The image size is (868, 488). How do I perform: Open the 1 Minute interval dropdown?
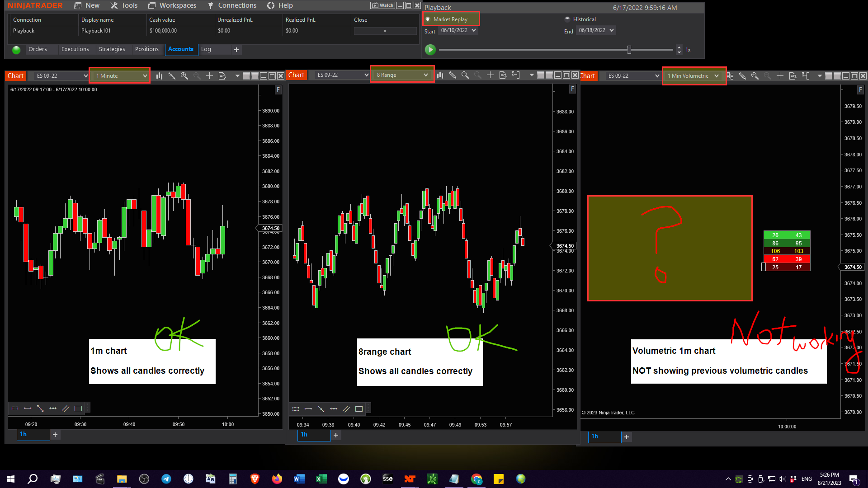tap(120, 76)
